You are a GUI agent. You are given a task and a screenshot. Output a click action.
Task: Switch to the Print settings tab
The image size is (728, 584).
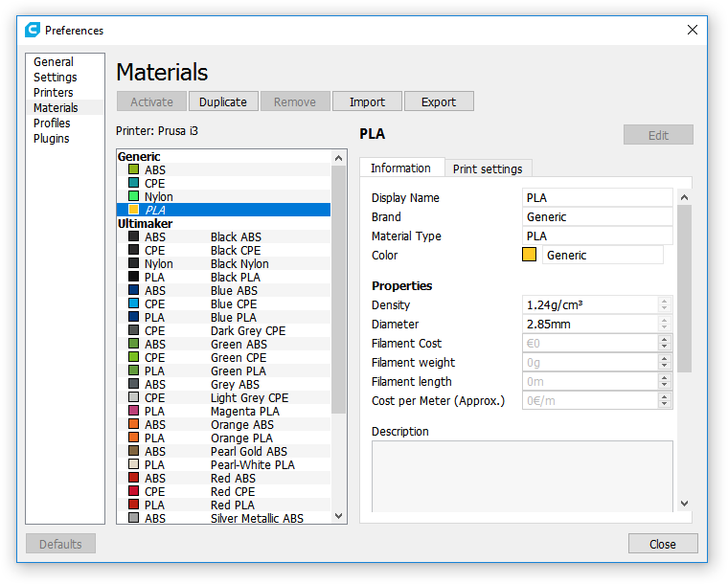coord(487,169)
